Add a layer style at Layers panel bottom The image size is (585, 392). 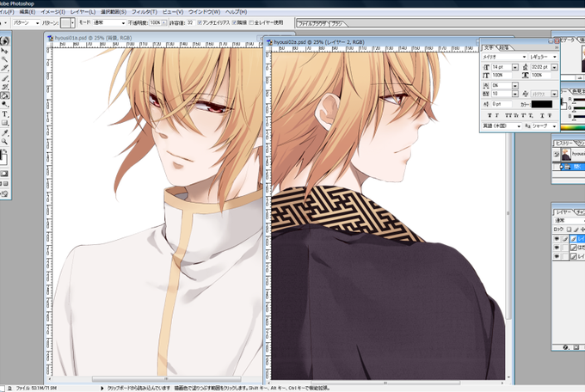[x=565, y=347]
